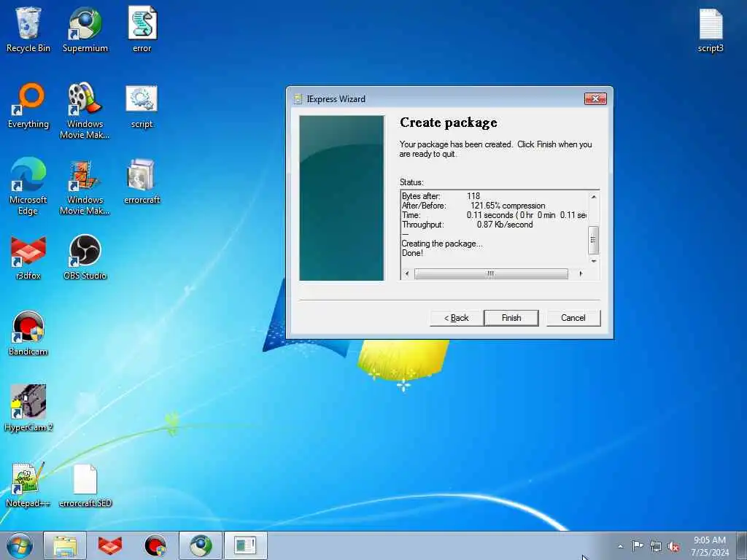Click the 'Creating the package...' status line
The height and width of the screenshot is (560, 747).
click(441, 244)
